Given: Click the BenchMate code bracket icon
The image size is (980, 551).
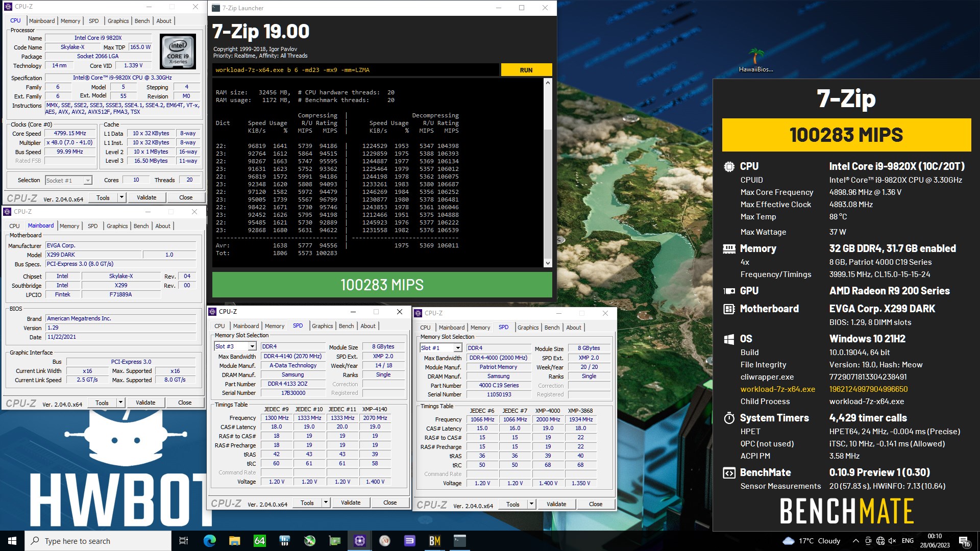Looking at the screenshot, I should tap(729, 473).
